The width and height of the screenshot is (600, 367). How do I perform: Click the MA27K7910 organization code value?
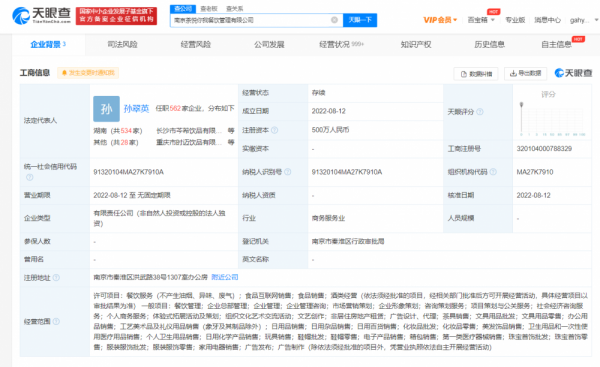point(535,172)
